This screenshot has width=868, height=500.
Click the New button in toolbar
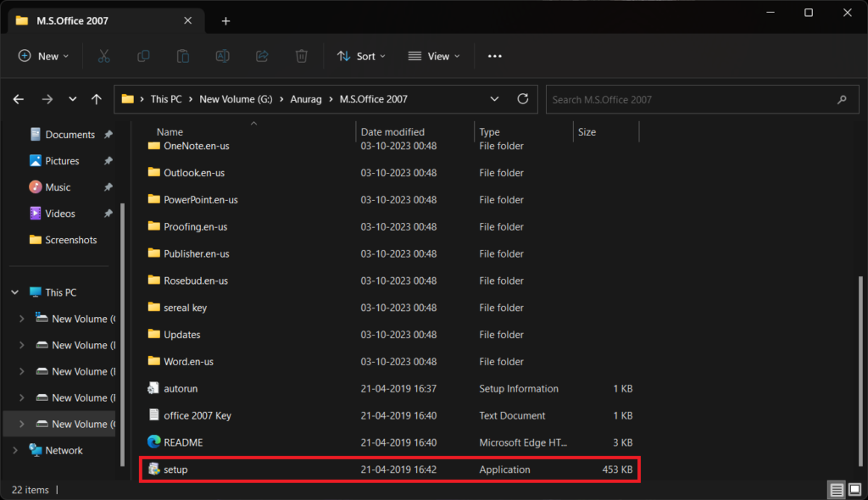pyautogui.click(x=39, y=56)
